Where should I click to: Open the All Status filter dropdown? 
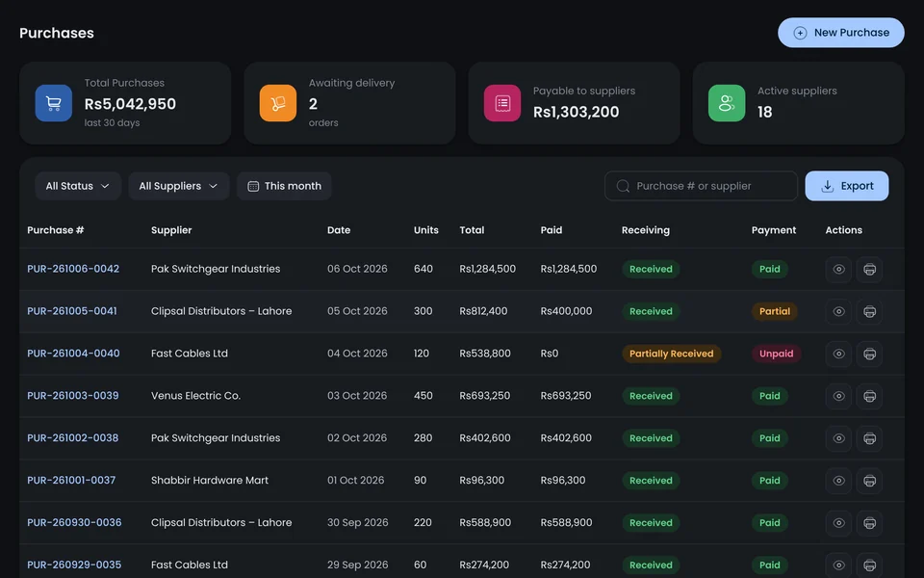pyautogui.click(x=78, y=186)
